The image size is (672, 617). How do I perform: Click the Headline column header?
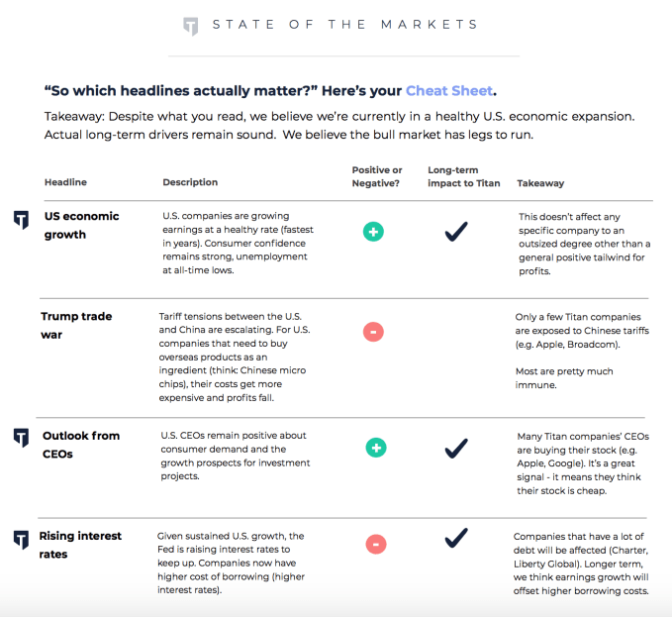(65, 182)
